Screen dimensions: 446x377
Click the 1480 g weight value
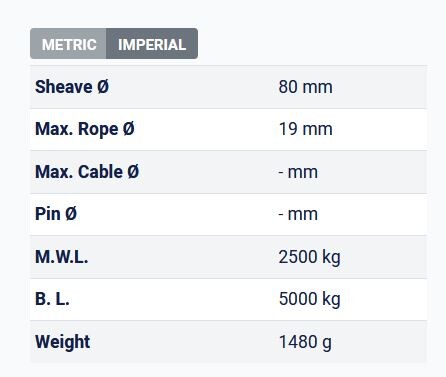coord(305,342)
